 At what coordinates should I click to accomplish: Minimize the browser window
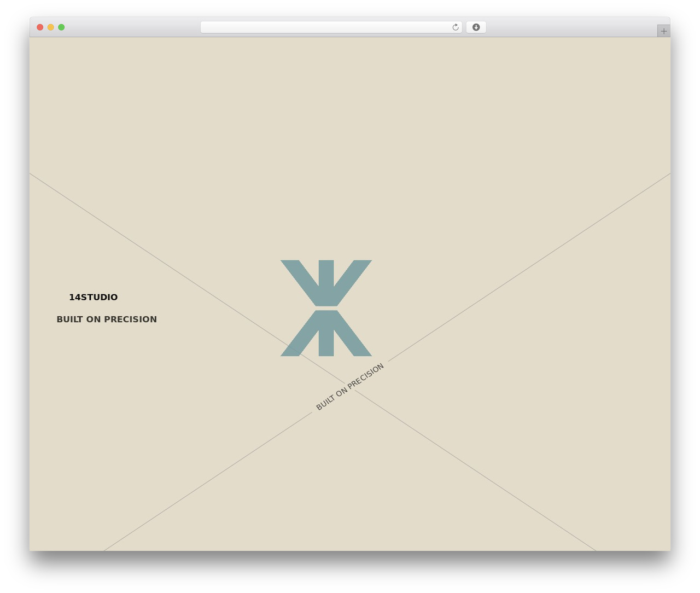pos(51,27)
